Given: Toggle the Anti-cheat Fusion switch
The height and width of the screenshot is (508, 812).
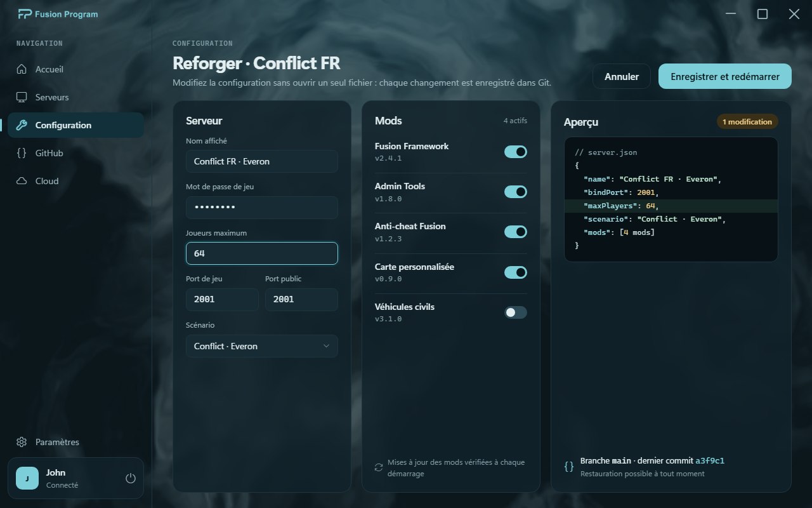Looking at the screenshot, I should point(515,232).
